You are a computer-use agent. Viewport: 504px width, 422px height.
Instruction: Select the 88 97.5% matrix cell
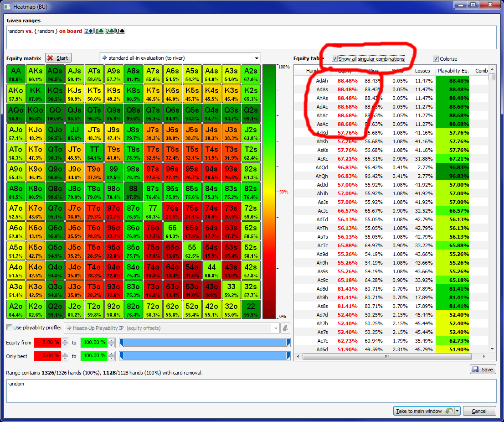tap(133, 192)
